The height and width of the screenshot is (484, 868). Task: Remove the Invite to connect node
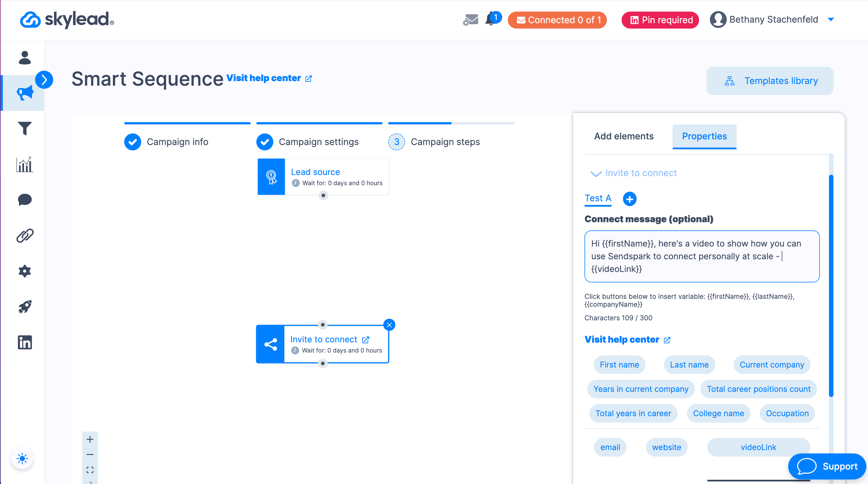[x=389, y=325]
